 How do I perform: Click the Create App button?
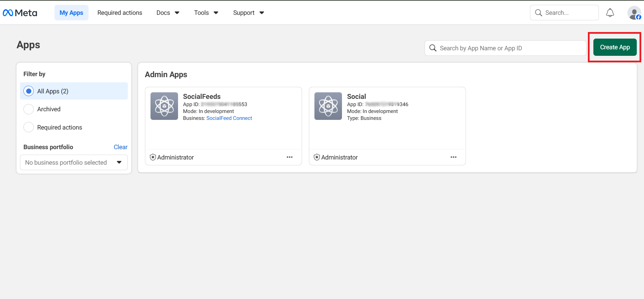tap(615, 47)
